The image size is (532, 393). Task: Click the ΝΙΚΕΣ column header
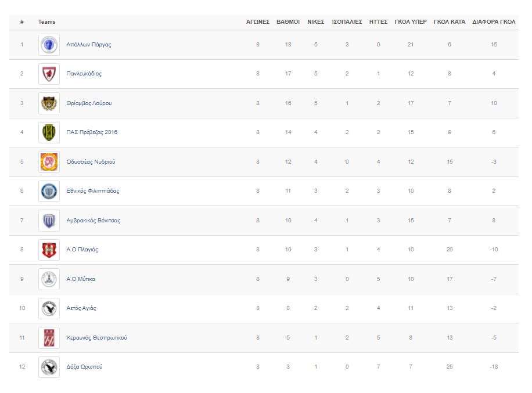[x=316, y=21]
